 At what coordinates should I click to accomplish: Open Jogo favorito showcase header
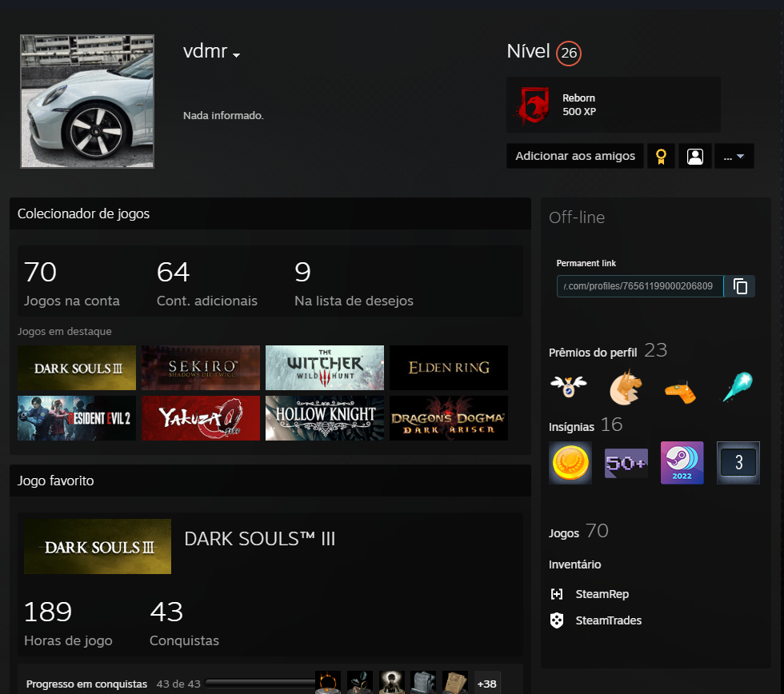[270, 481]
